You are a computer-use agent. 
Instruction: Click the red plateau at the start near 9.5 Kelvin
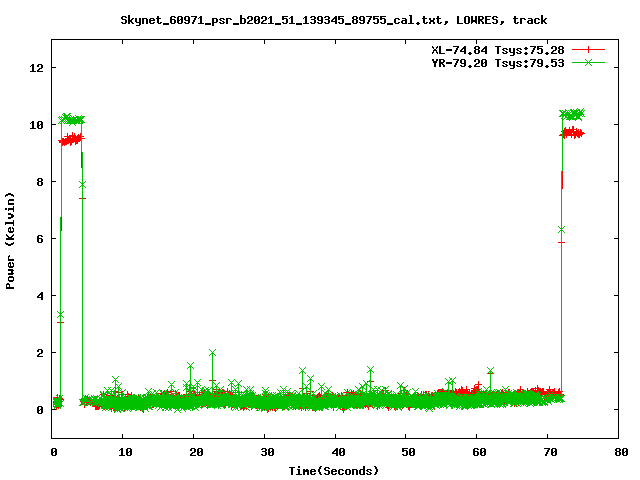71,140
